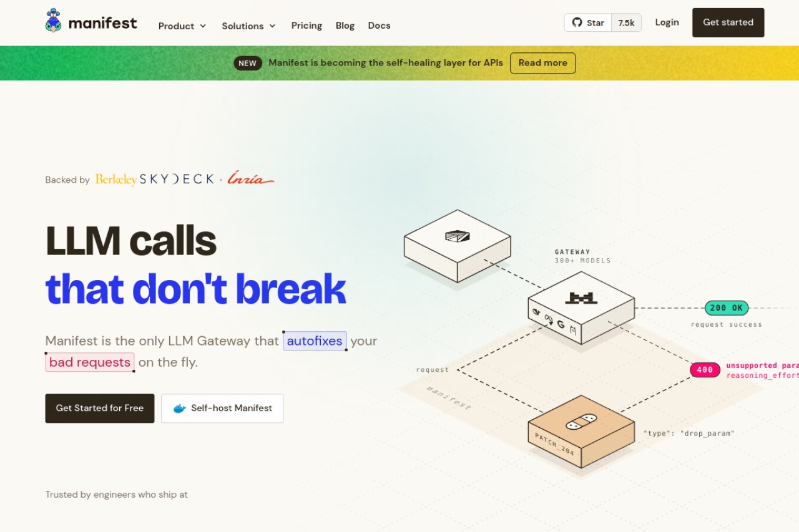
Task: Click the "type": "drop_param" text
Action: [x=689, y=433]
